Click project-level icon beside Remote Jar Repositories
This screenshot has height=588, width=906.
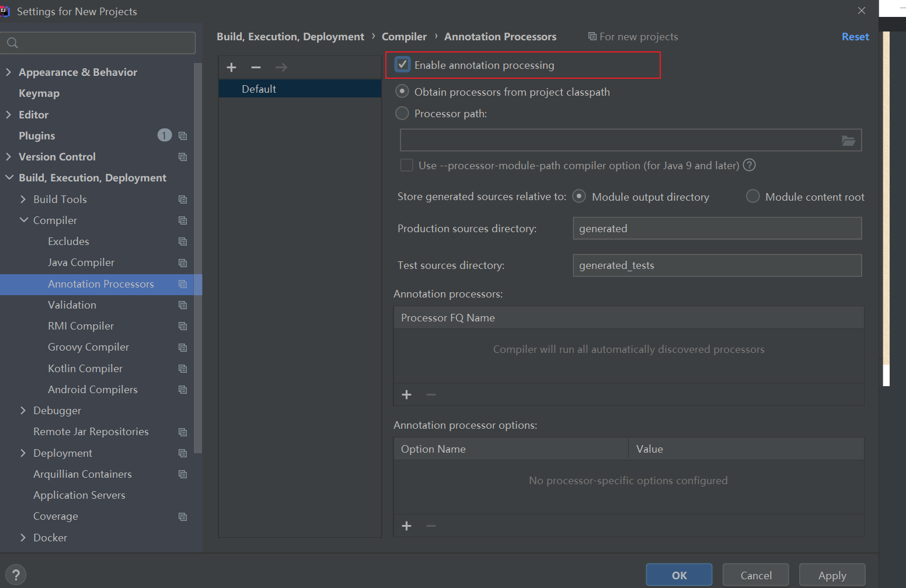[183, 432]
